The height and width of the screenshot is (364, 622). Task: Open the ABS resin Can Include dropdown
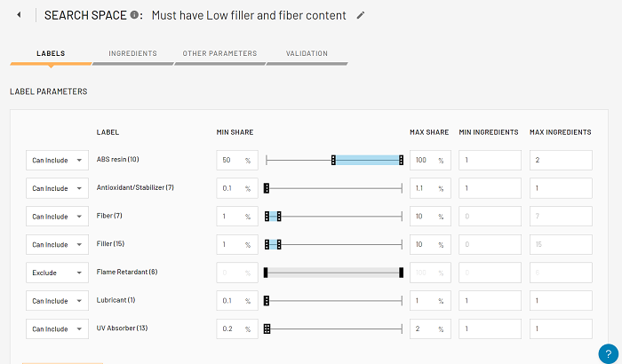point(57,160)
